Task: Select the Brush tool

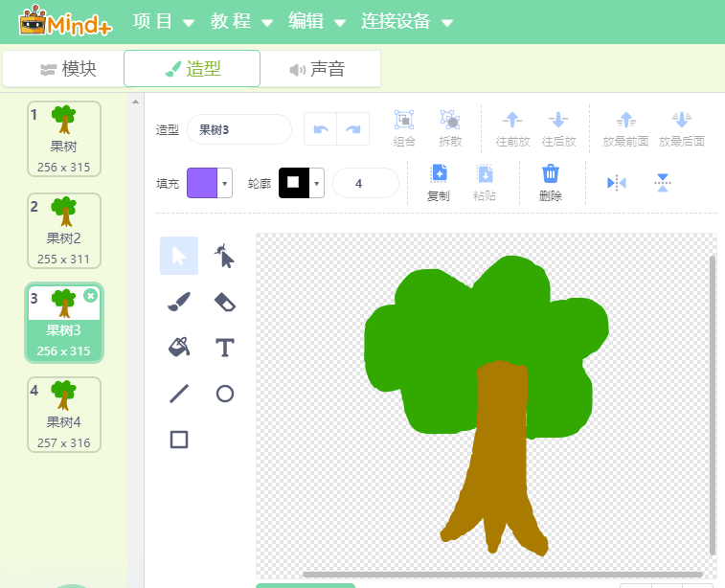Action: (179, 302)
